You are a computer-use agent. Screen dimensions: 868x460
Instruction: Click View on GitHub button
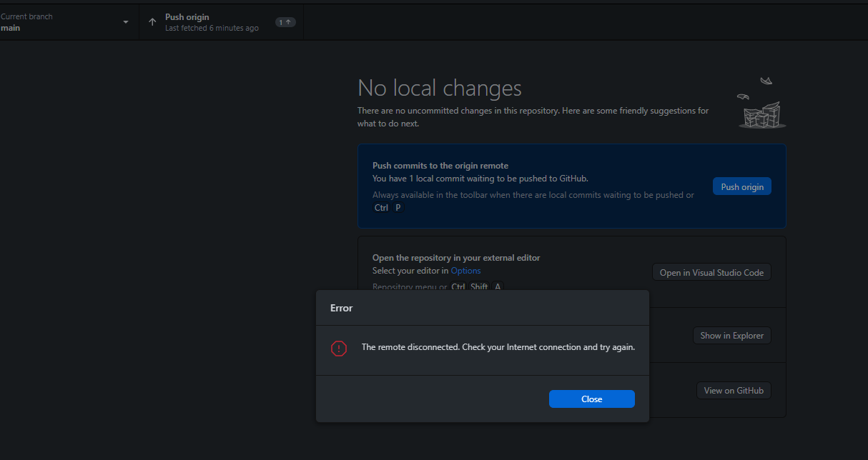point(734,390)
